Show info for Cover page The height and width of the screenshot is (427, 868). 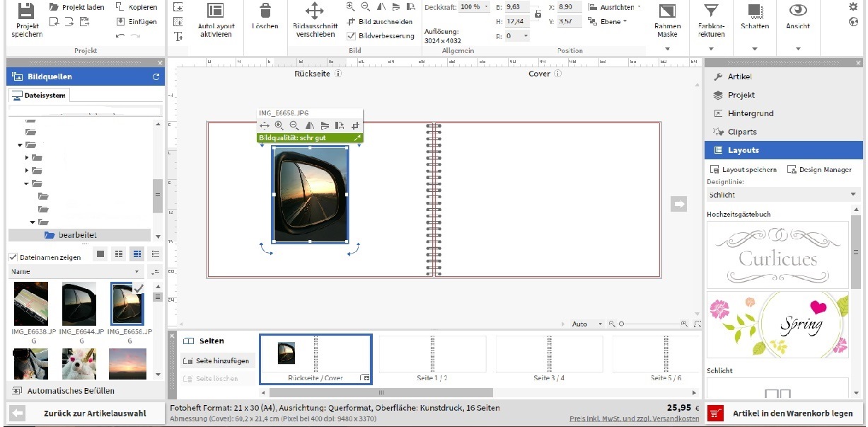pos(558,73)
